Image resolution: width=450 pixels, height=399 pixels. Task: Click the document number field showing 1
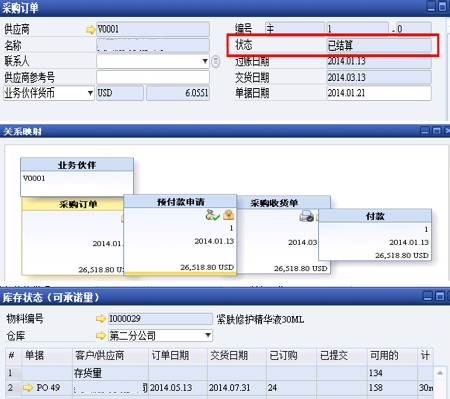click(x=357, y=29)
